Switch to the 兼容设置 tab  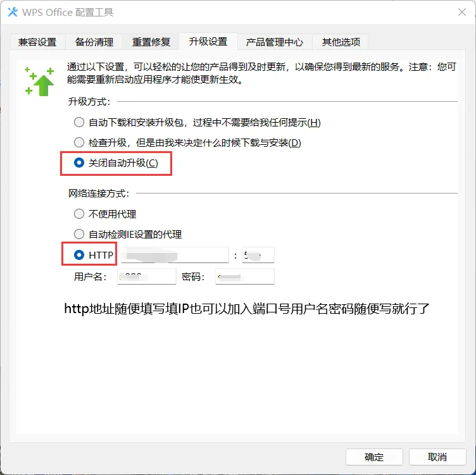37,42
